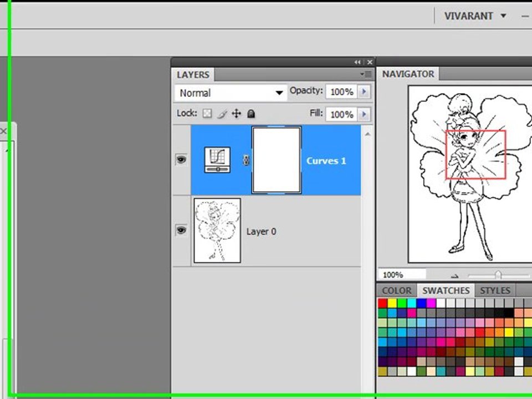
Task: Click the Navigator zoom 100% field
Action: (402, 275)
